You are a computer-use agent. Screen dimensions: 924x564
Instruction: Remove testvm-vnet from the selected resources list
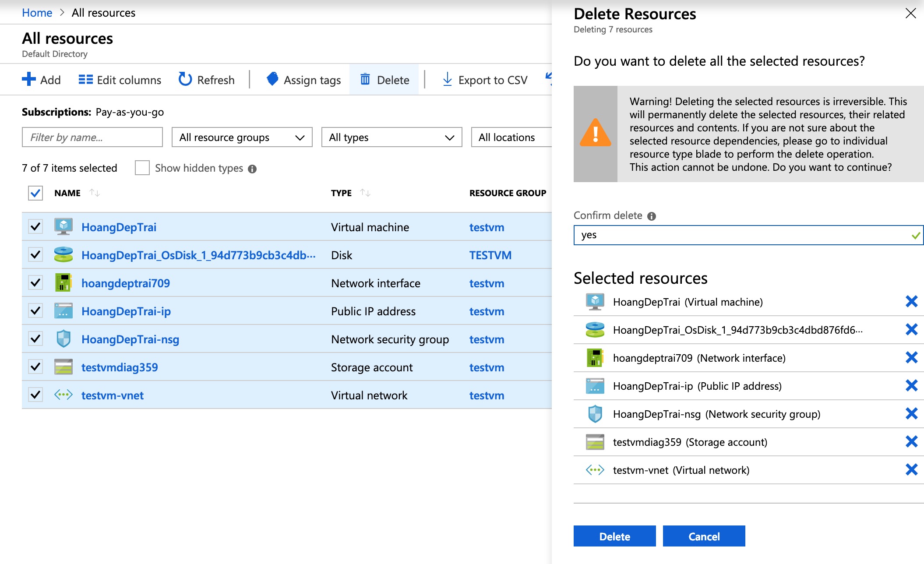point(911,470)
